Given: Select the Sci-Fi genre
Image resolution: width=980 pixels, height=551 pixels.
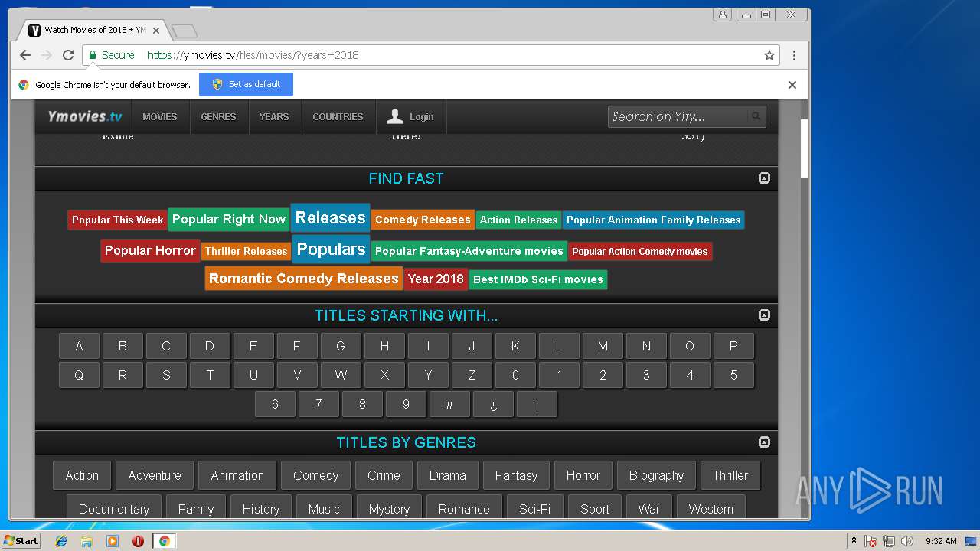Looking at the screenshot, I should click(534, 508).
